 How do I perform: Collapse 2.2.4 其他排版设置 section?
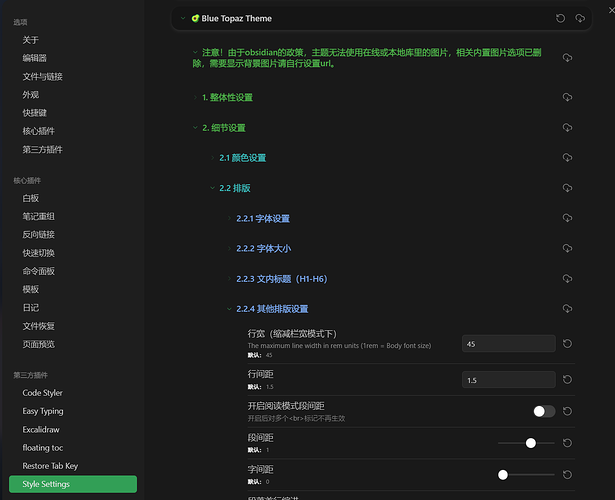[229, 309]
